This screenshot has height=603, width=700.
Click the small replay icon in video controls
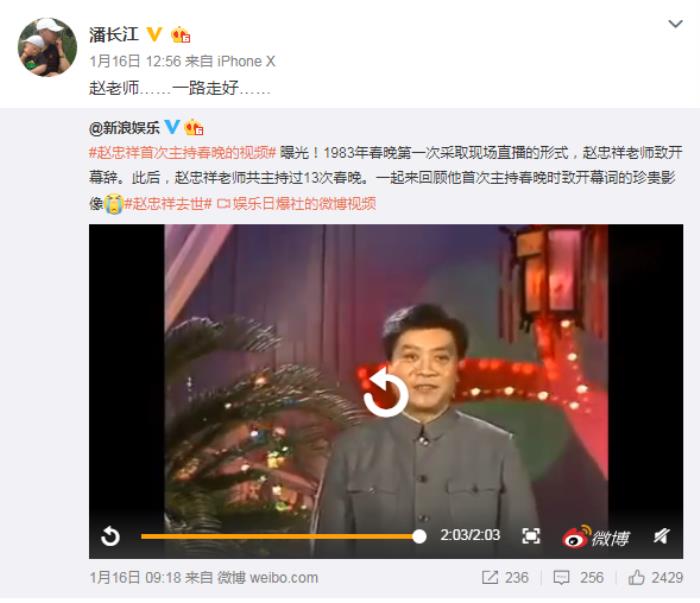(110, 536)
